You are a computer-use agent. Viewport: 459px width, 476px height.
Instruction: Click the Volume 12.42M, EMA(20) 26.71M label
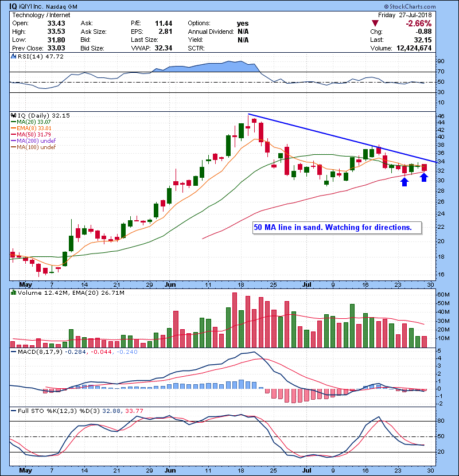(71, 292)
